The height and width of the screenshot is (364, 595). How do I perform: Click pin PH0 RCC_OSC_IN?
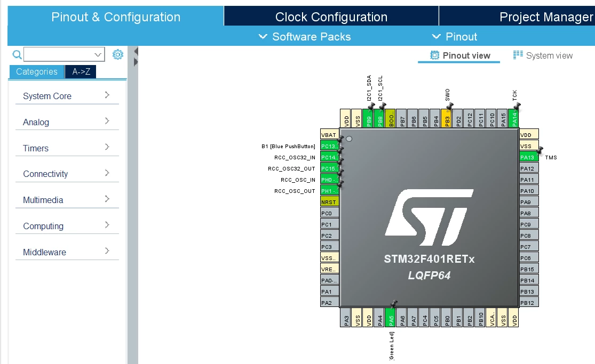(x=329, y=180)
